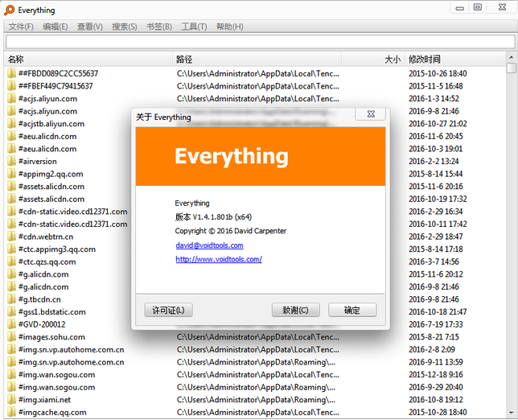Open the 文件(F) menu
518x420 pixels.
tap(21, 27)
